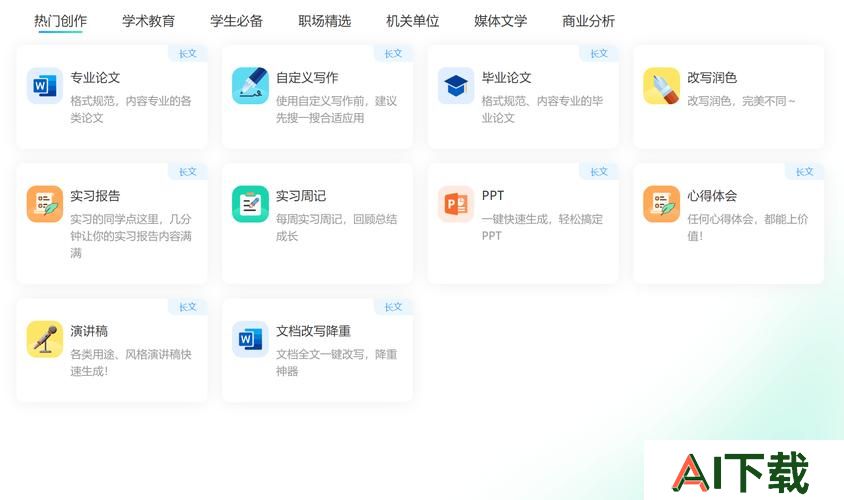844x500 pixels.
Task: Choose the 改写润色 card title
Action: tap(712, 78)
